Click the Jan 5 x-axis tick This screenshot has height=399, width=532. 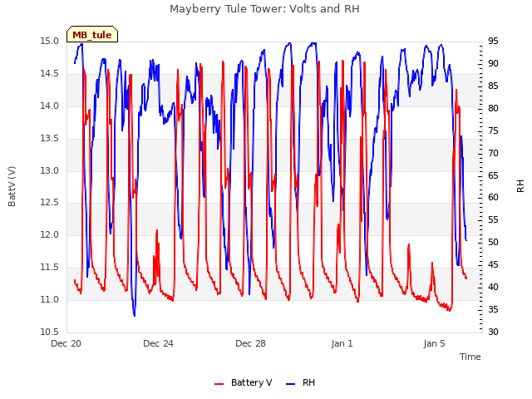click(434, 343)
